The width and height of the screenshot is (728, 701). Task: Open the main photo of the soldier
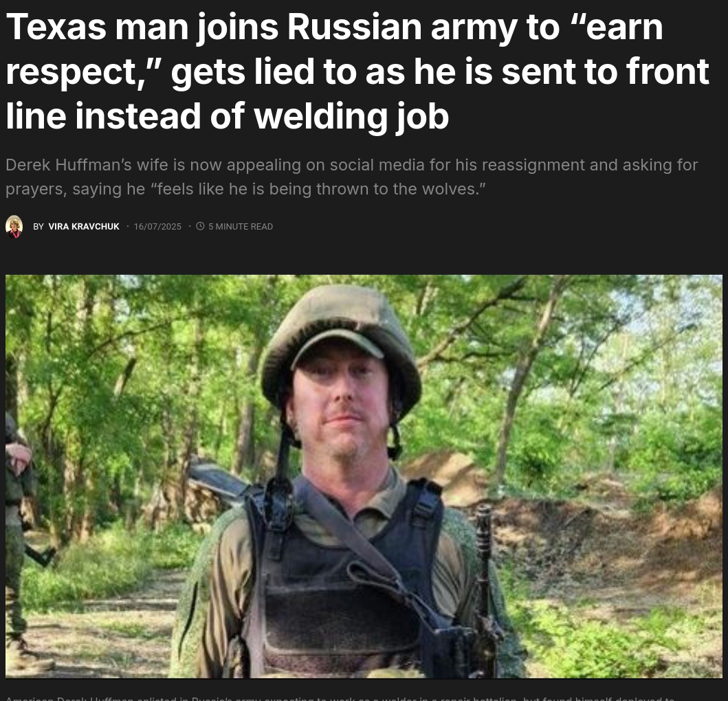364,476
